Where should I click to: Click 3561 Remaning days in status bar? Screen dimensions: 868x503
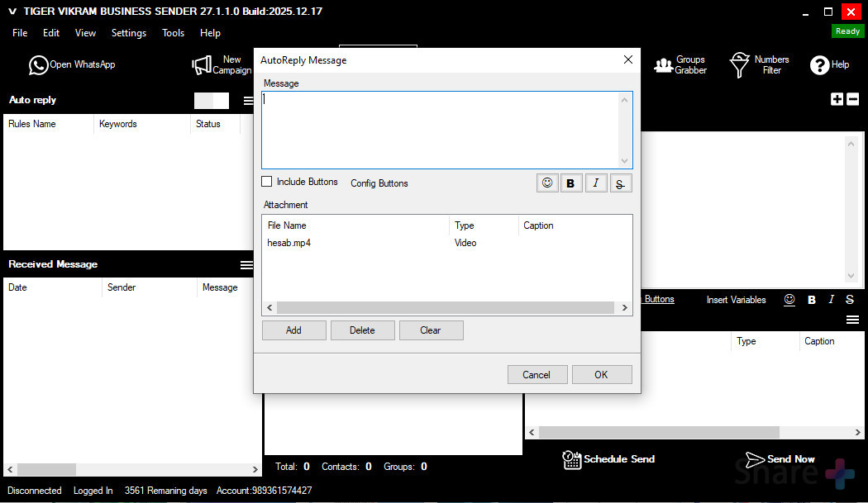click(165, 491)
